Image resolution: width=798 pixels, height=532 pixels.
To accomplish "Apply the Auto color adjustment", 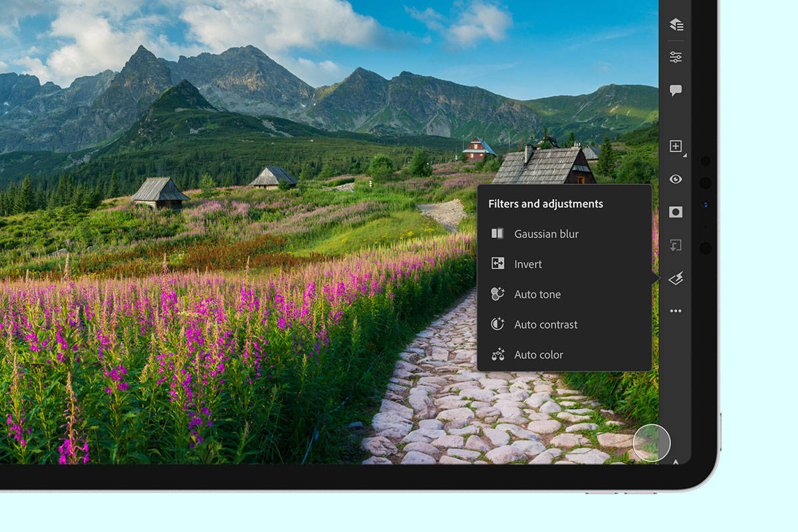I will 564,354.
